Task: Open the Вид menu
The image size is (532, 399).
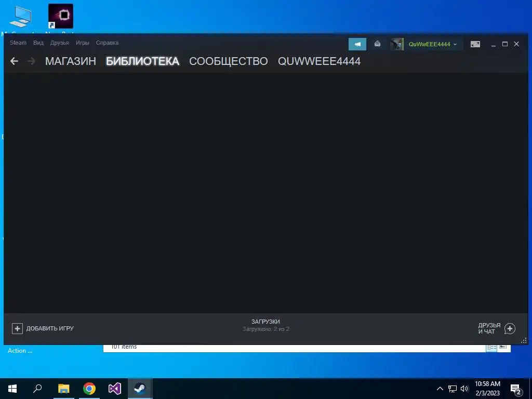Action: (x=38, y=43)
